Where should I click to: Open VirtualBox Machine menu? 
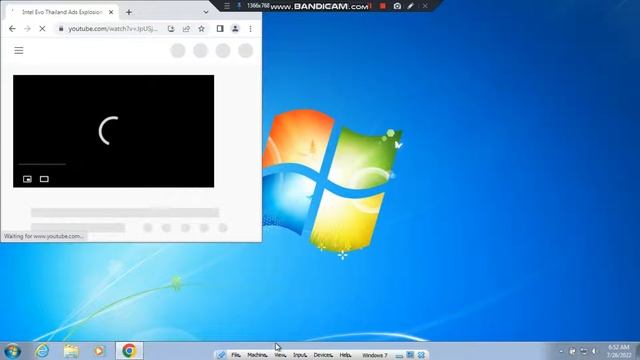pyautogui.click(x=257, y=355)
